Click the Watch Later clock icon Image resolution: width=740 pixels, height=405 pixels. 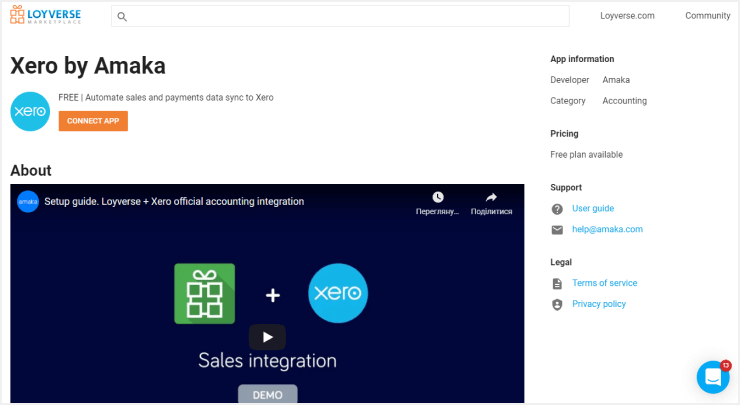coord(437,198)
